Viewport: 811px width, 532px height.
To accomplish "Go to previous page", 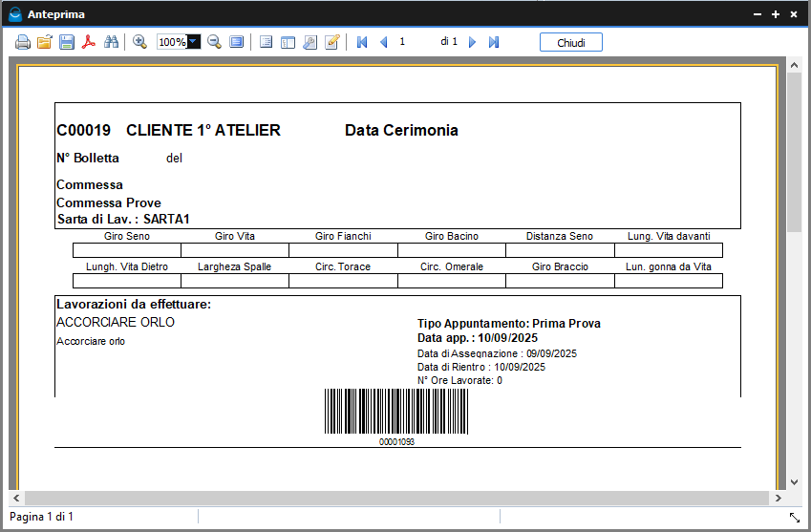I will [x=384, y=42].
